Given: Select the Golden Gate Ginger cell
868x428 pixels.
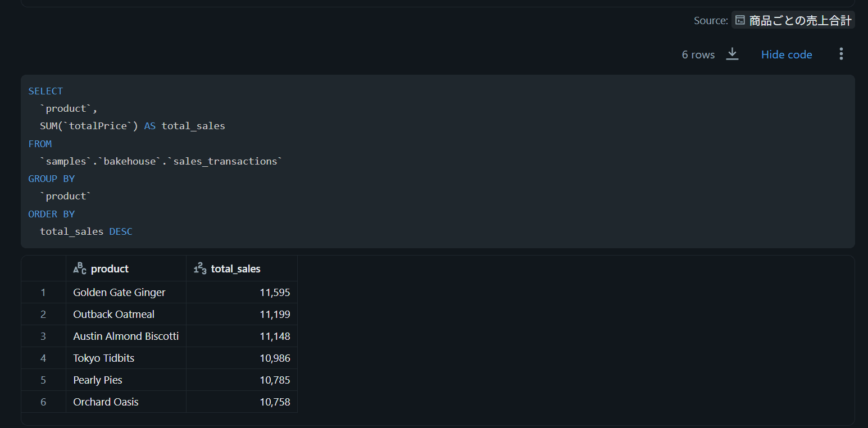Looking at the screenshot, I should [119, 292].
